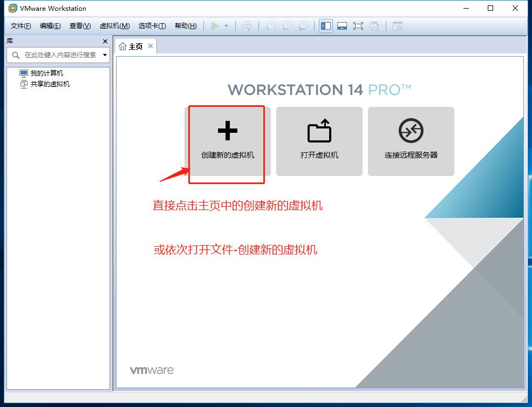Viewport: 532px width, 407px height.
Task: Toggle the thumbnail bar view icon
Action: (x=342, y=26)
